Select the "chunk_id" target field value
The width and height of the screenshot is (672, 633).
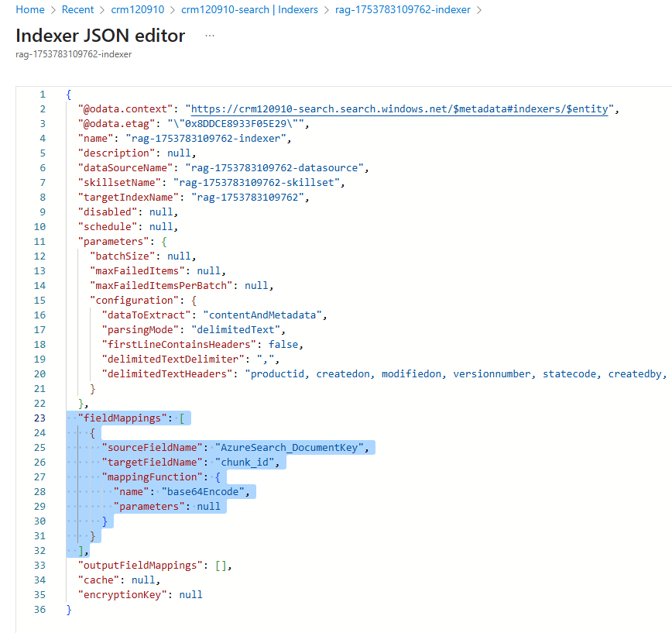(245, 463)
